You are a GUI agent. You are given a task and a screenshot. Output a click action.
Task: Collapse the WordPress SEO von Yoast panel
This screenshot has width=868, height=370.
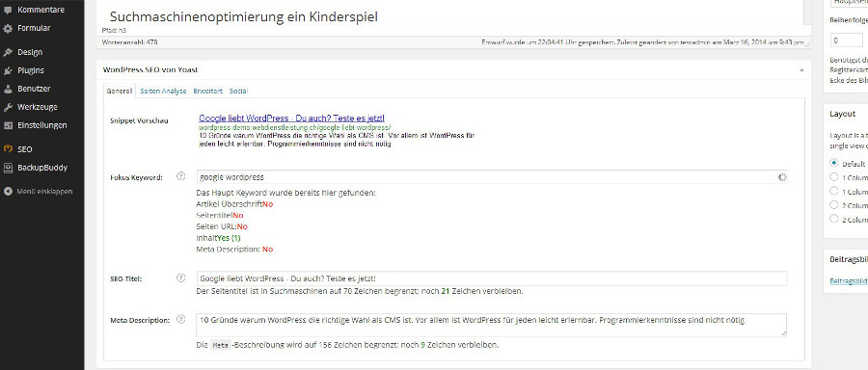click(801, 70)
